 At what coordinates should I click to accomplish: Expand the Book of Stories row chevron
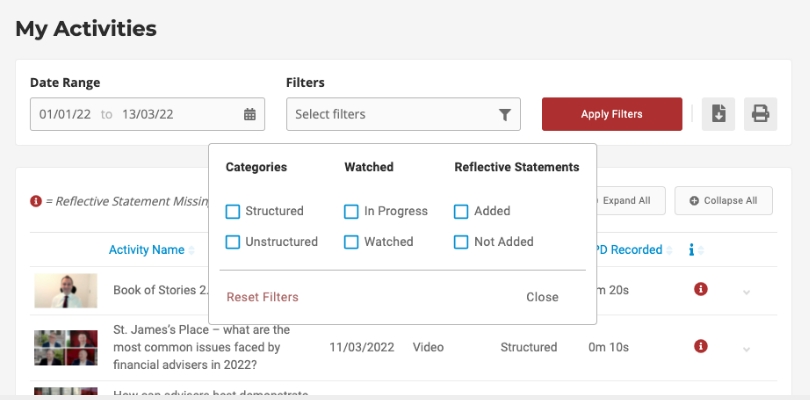(x=746, y=292)
